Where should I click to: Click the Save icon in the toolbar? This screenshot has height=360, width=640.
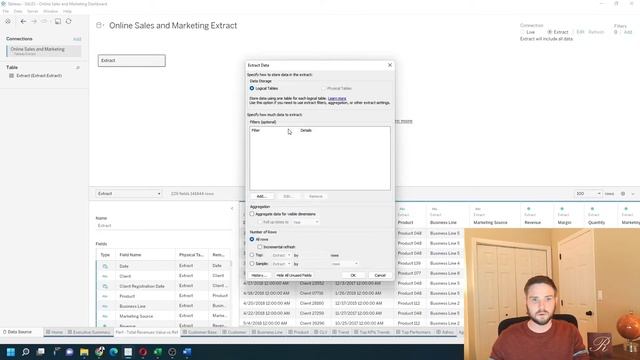58,21
